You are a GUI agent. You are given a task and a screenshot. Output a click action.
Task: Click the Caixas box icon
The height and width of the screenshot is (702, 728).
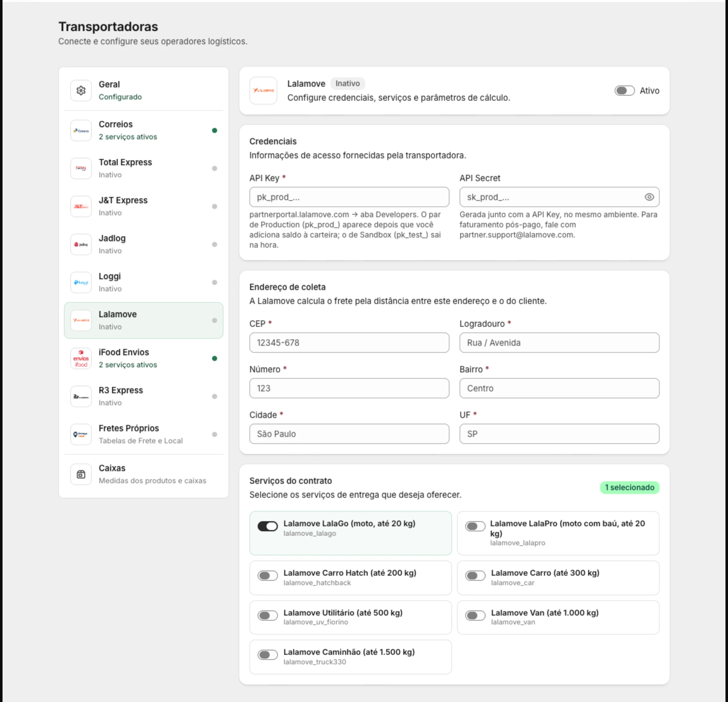(x=81, y=474)
